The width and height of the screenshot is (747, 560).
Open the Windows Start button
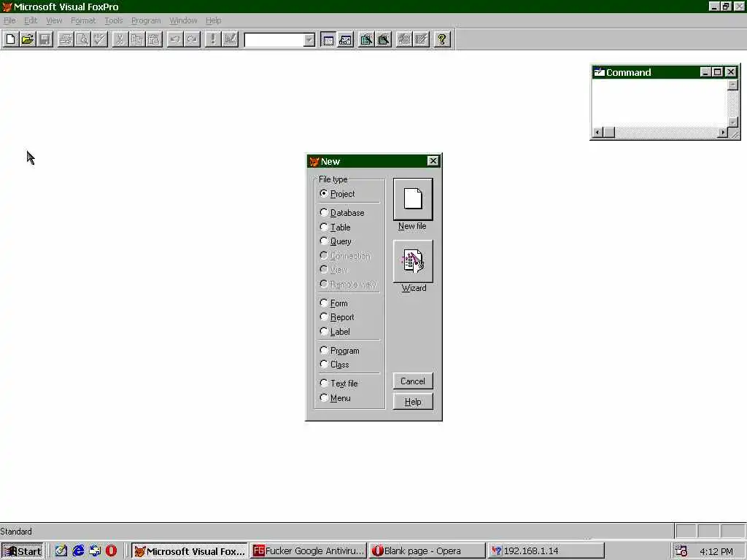[22, 551]
